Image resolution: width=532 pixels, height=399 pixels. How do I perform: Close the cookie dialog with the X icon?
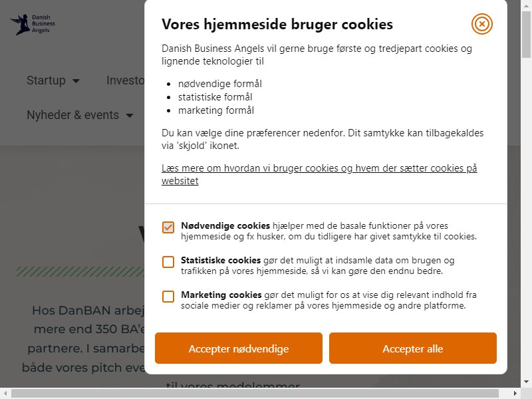tap(481, 24)
